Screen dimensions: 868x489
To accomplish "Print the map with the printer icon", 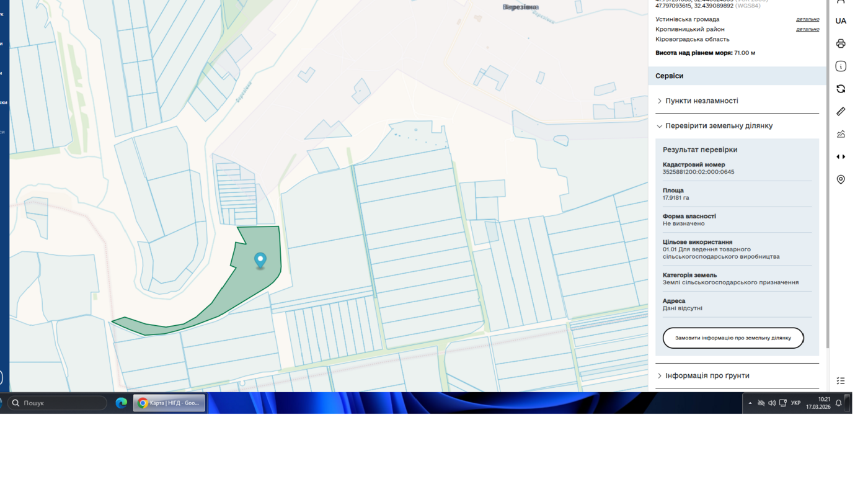I will [x=841, y=43].
